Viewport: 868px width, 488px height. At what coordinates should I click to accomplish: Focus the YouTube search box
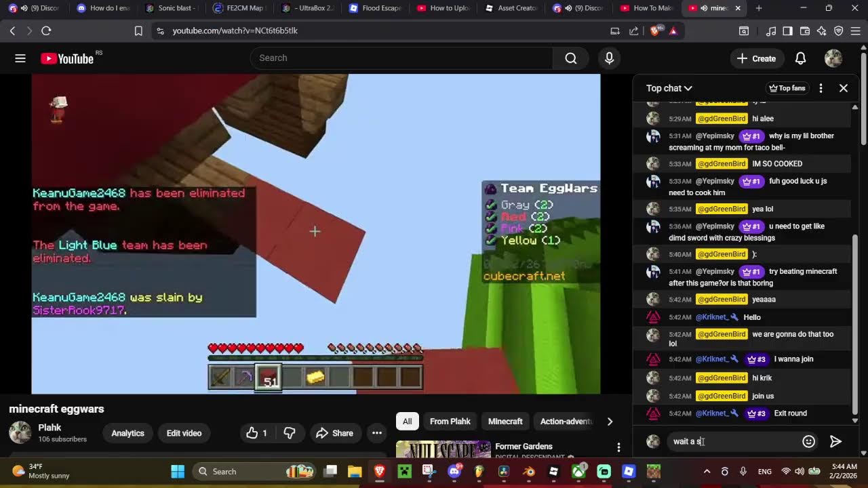(x=401, y=58)
